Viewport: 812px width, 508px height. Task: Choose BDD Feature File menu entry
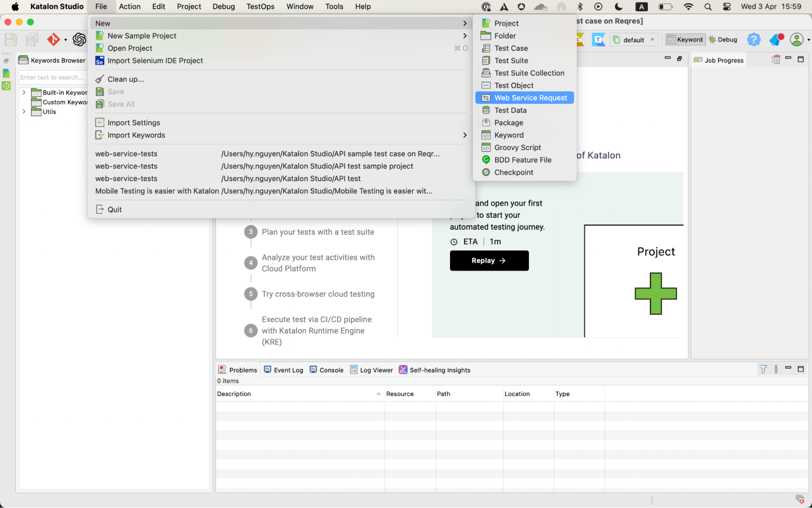tap(524, 160)
